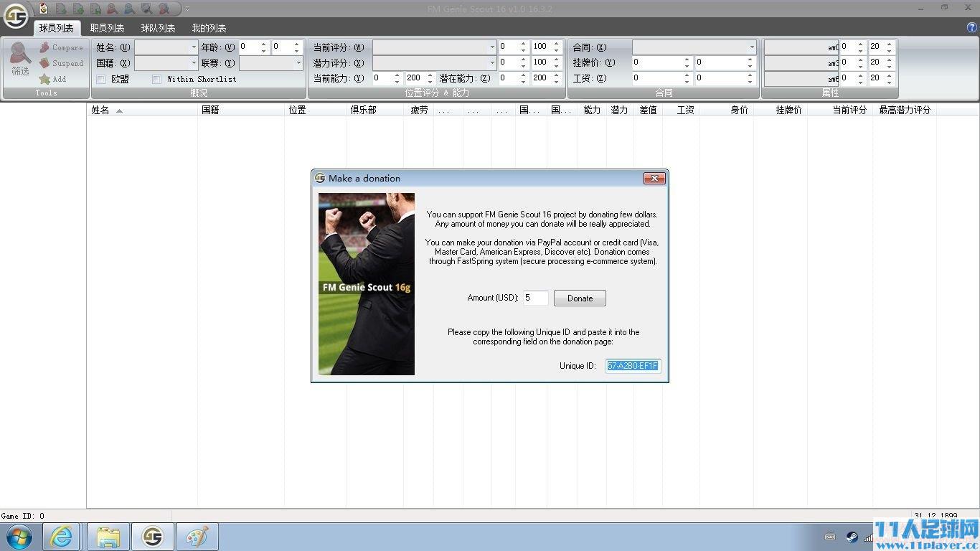The image size is (980, 551).
Task: Click the 年龄 maximum spinner field
Action: point(286,47)
